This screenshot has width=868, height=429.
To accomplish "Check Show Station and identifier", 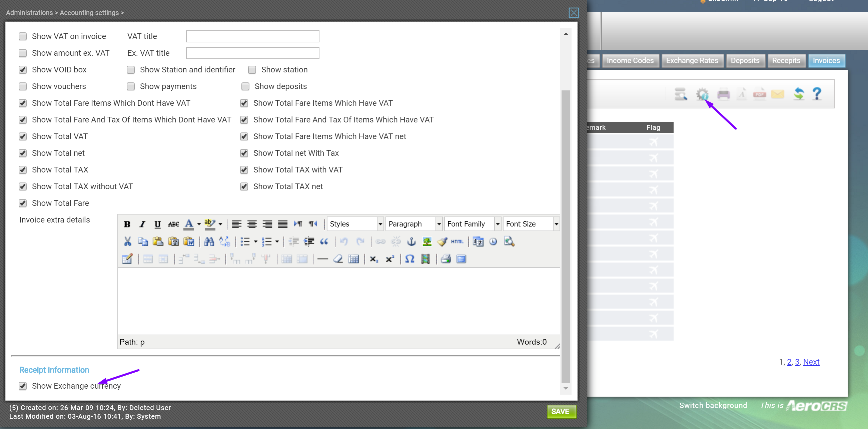I will point(131,70).
